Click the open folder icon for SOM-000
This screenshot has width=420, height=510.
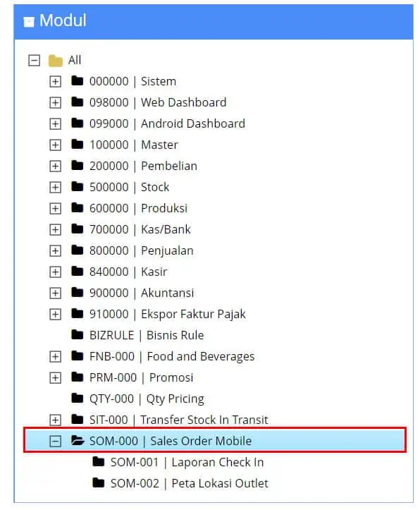tap(78, 440)
